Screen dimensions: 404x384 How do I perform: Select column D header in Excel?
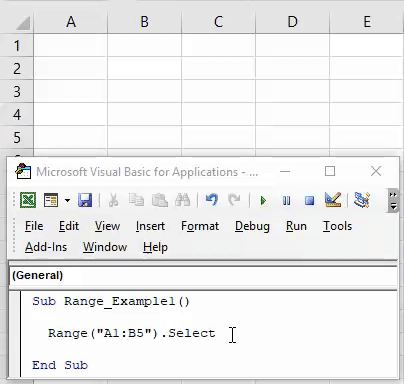292,22
